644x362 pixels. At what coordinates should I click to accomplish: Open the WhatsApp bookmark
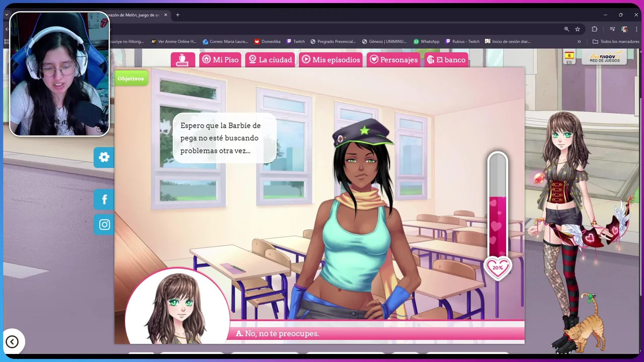(x=427, y=42)
